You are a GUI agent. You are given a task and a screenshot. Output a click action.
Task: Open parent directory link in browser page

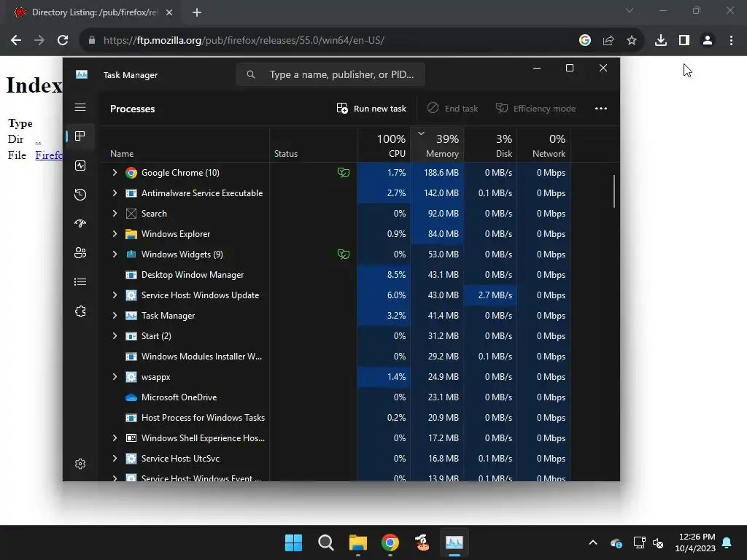(38, 139)
